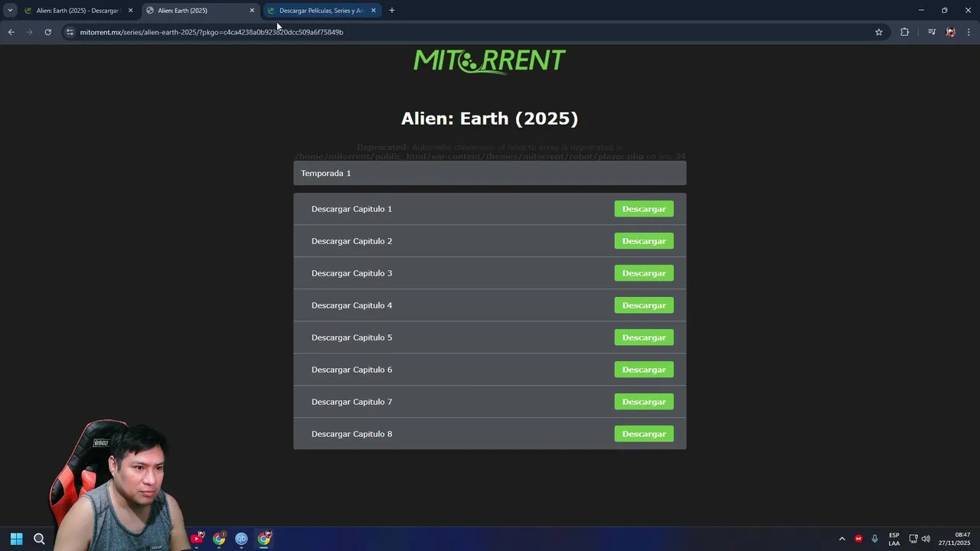The height and width of the screenshot is (551, 980).
Task: Open Chrome with notification badge in taskbar
Action: point(219,539)
